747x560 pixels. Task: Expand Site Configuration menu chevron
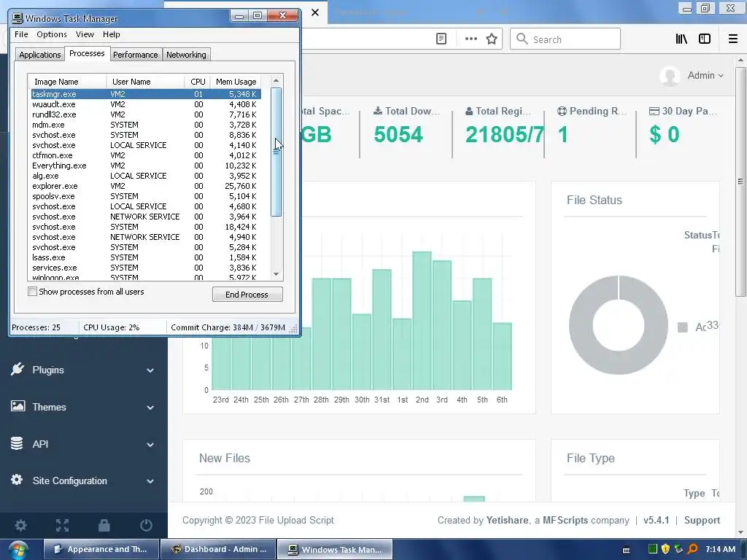(x=150, y=481)
